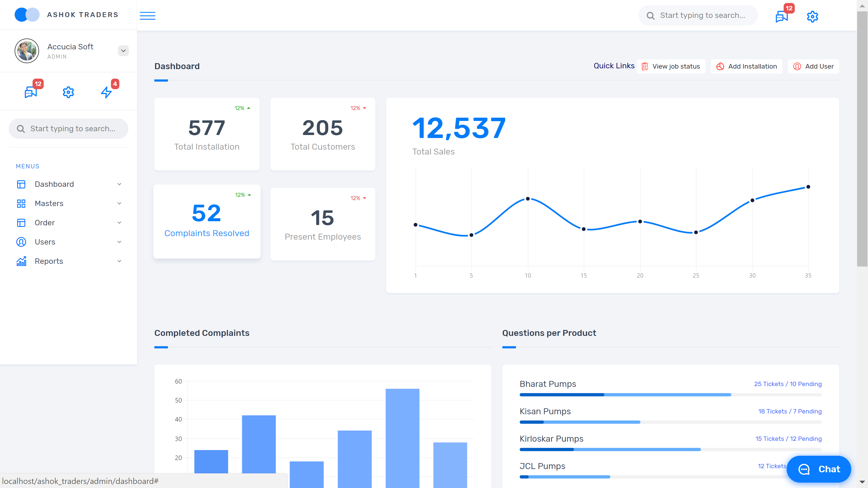868x488 pixels.
Task: Click the View job status quick link
Action: click(x=671, y=66)
